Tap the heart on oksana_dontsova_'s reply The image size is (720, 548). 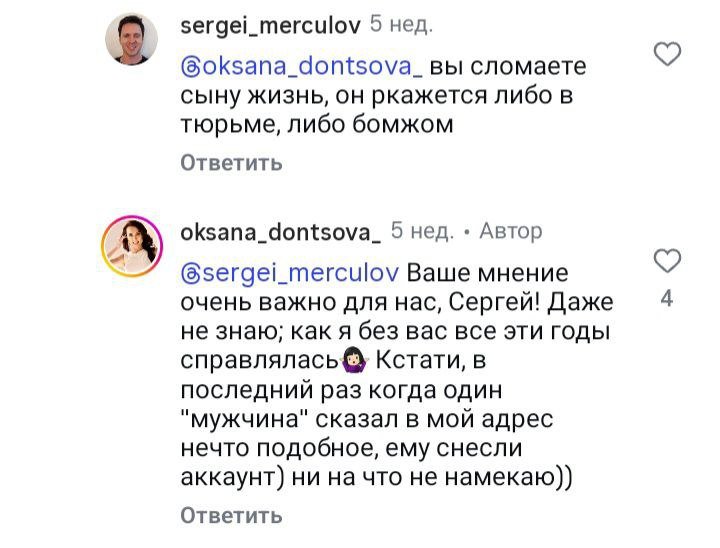667,262
